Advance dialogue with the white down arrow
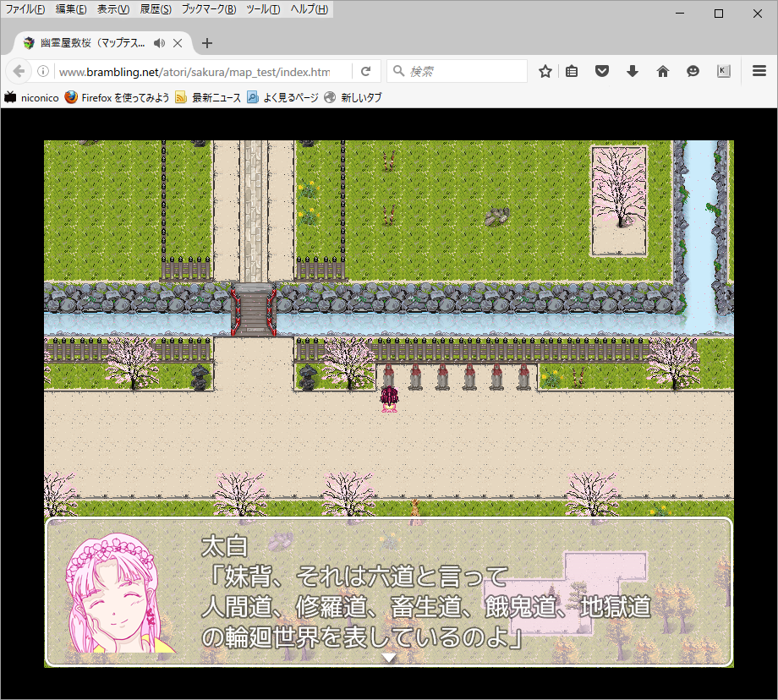The height and width of the screenshot is (700, 778). point(389,658)
